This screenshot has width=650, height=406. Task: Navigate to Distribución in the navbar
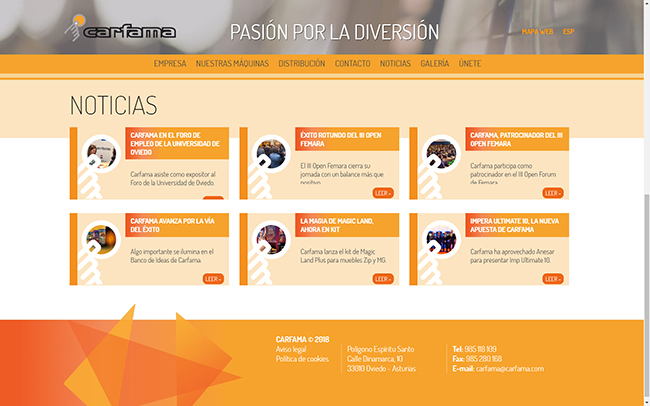click(x=301, y=64)
